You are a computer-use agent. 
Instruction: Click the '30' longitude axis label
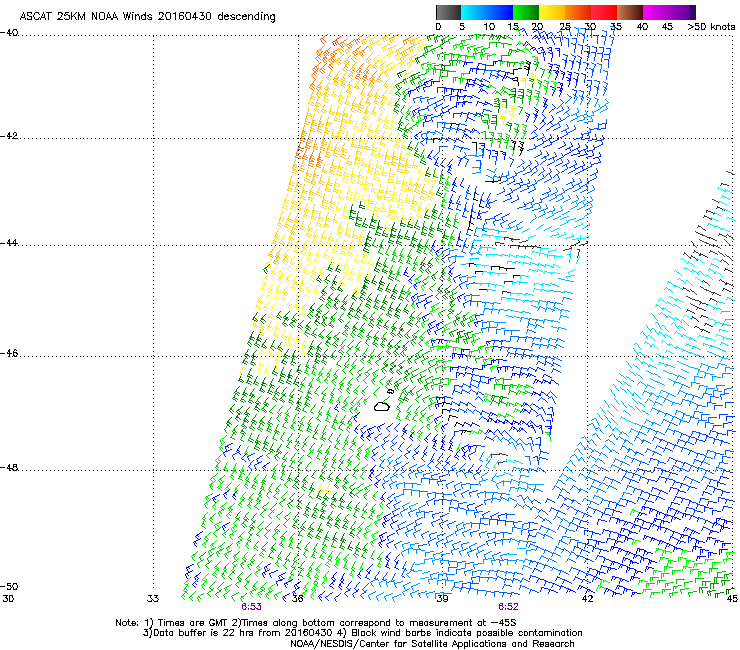[8, 599]
